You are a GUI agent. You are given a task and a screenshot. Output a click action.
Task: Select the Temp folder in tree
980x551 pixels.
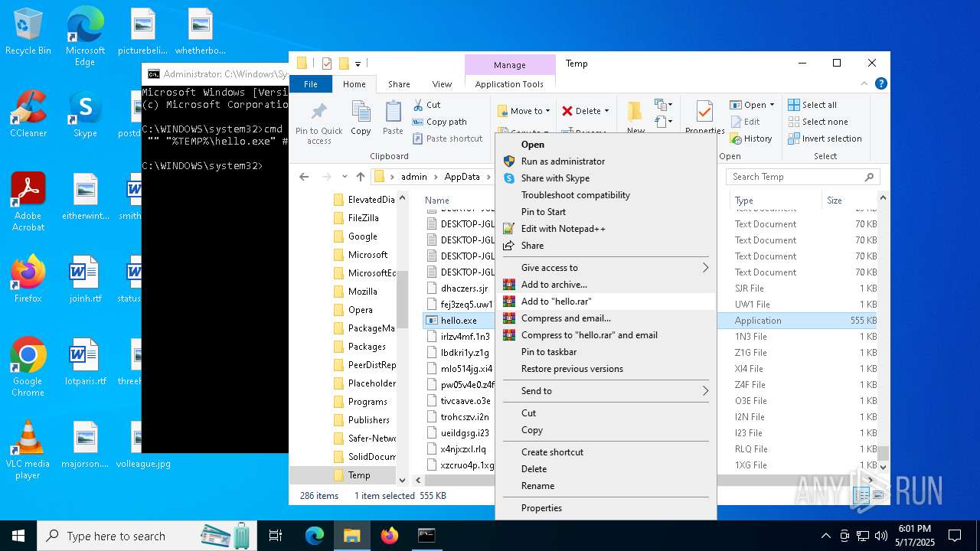tap(359, 475)
